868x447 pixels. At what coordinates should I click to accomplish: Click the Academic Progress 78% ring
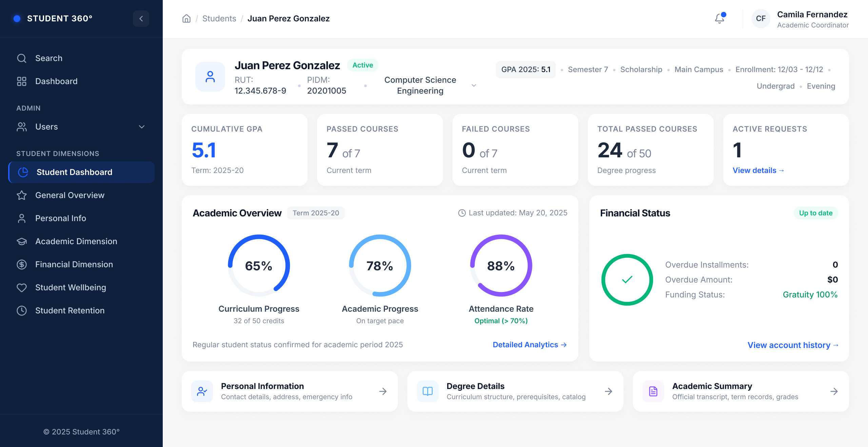coord(380,266)
